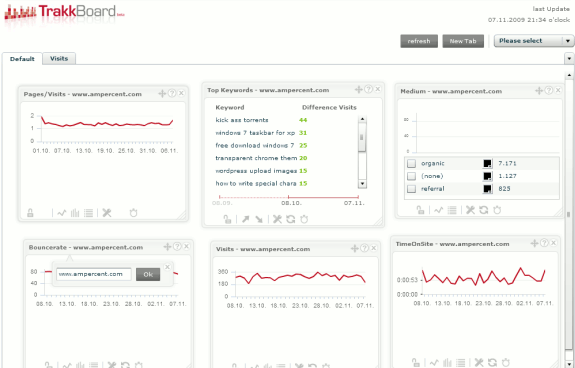This screenshot has height=368, width=575.
Task: Click the move handle of Medium widget
Action: click(x=539, y=91)
